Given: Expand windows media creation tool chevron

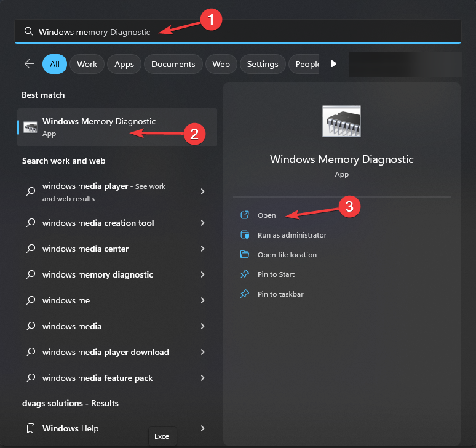Looking at the screenshot, I should click(202, 223).
